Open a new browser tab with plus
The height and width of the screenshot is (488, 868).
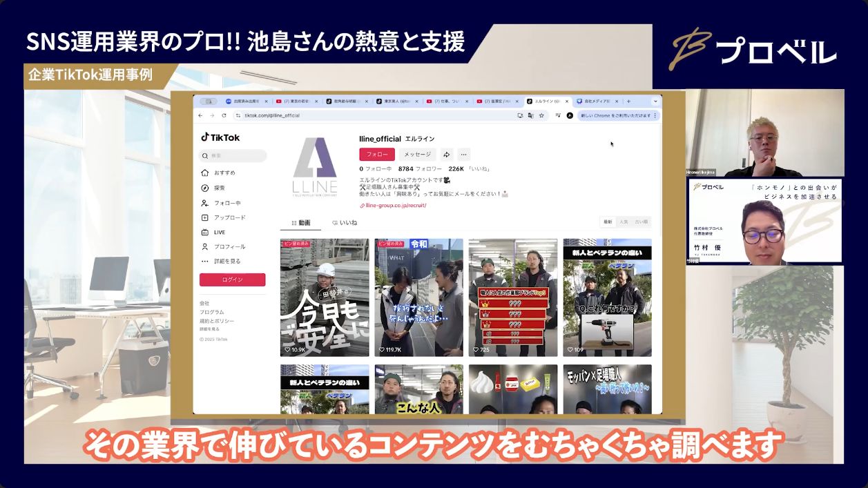(628, 101)
